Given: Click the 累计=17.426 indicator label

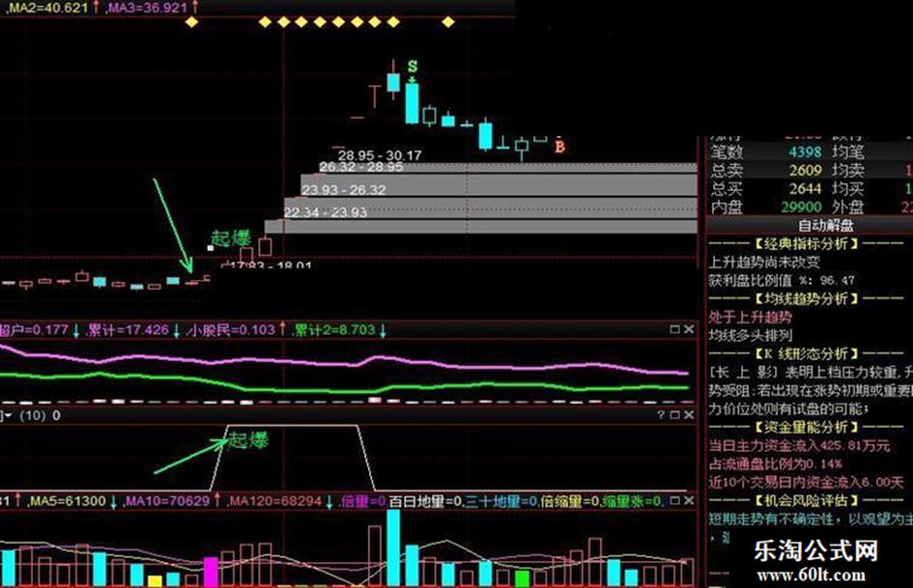Looking at the screenshot, I should [x=128, y=330].
